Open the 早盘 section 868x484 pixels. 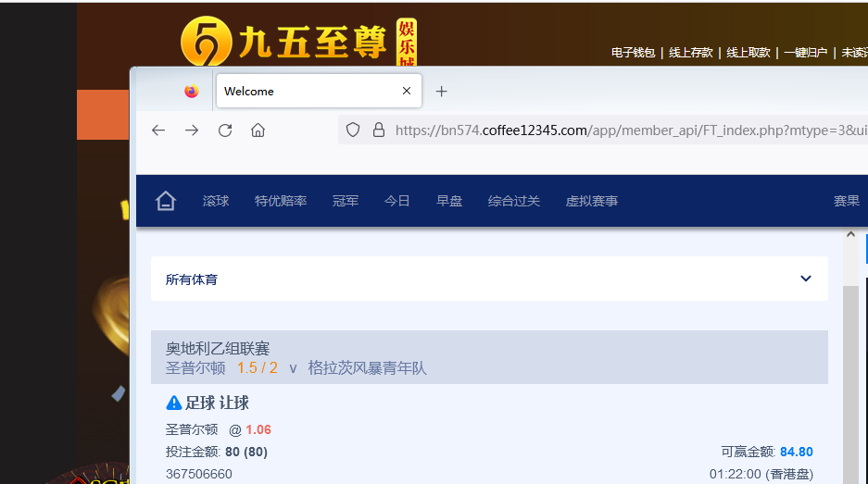point(449,201)
